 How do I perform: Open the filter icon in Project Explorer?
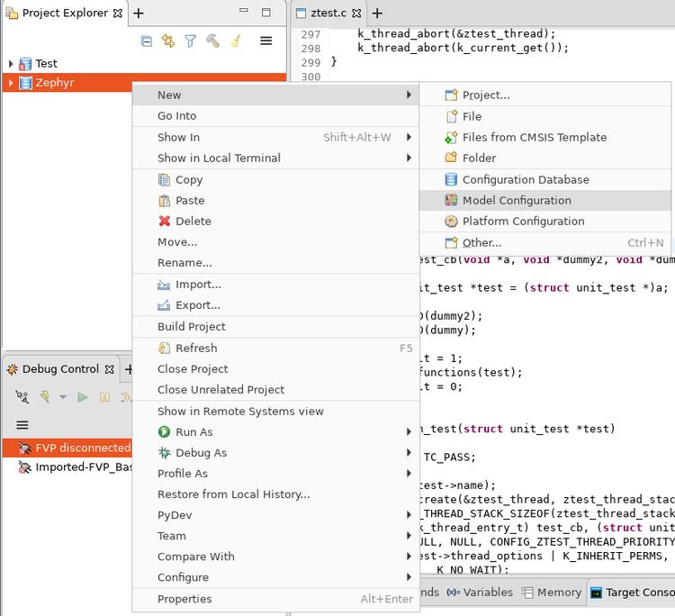[x=190, y=41]
